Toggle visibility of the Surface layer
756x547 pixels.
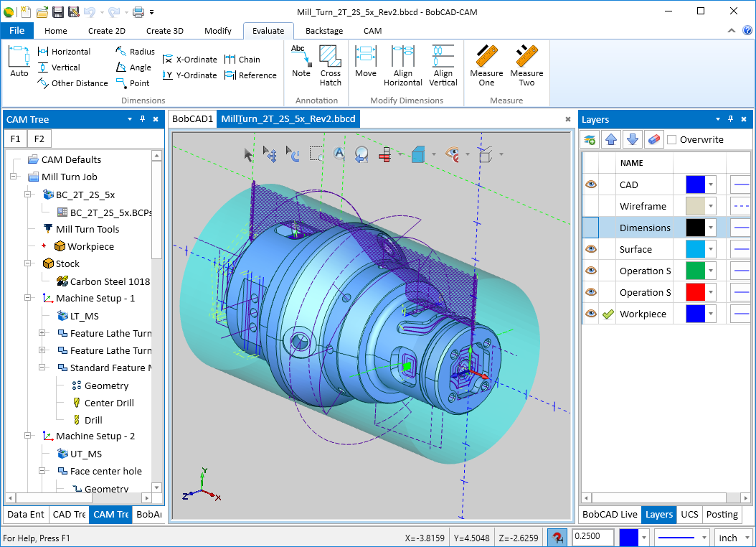pyautogui.click(x=590, y=249)
